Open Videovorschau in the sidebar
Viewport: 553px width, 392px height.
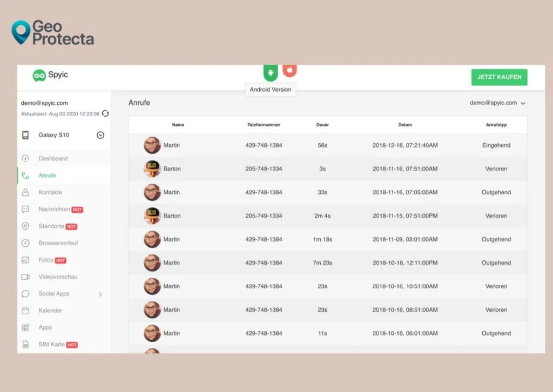pos(58,277)
